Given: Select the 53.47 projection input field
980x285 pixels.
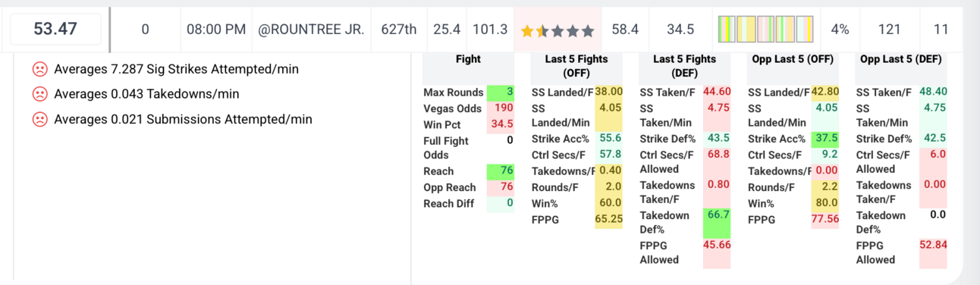Looking at the screenshot, I should pos(56,30).
